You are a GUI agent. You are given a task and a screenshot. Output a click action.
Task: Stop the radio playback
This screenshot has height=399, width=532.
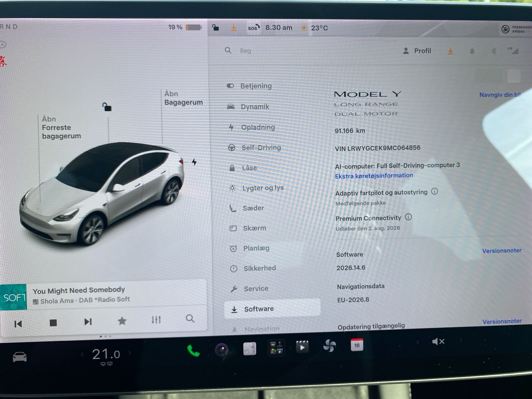(x=53, y=323)
